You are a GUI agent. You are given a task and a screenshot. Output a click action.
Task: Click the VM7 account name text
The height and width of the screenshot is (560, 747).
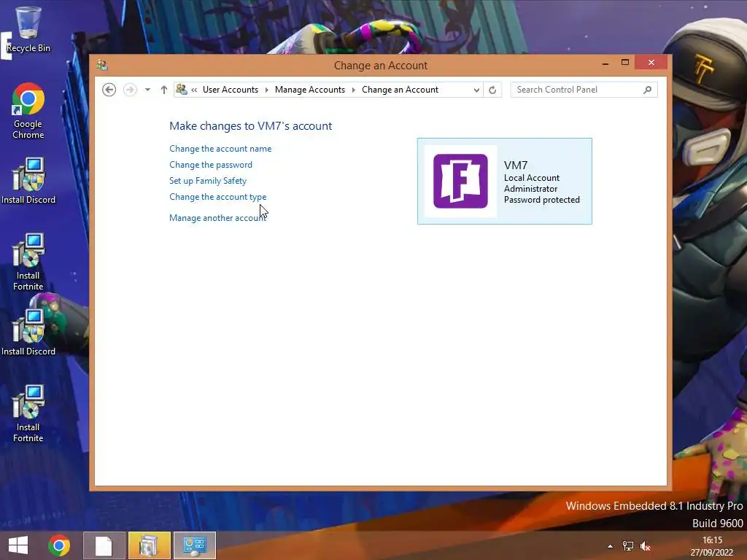tap(516, 166)
